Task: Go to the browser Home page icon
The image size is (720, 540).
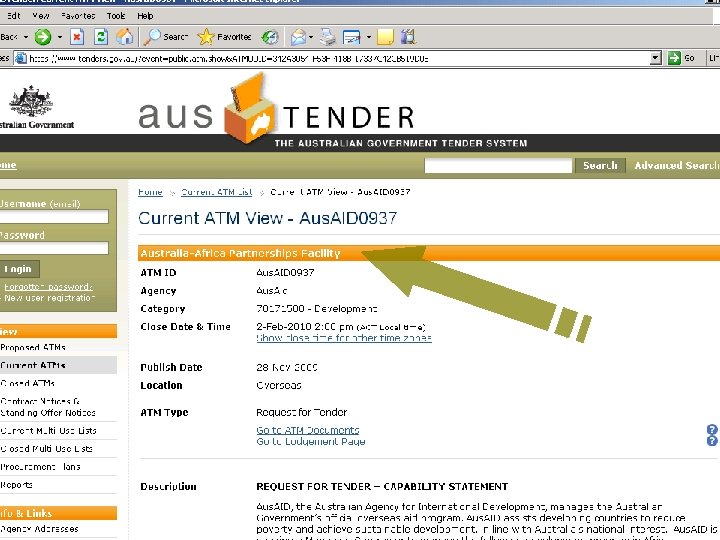Action: [124, 37]
